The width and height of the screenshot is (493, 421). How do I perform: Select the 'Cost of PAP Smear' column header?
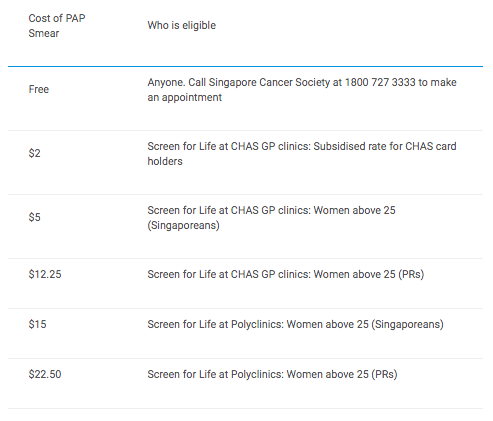click(57, 26)
